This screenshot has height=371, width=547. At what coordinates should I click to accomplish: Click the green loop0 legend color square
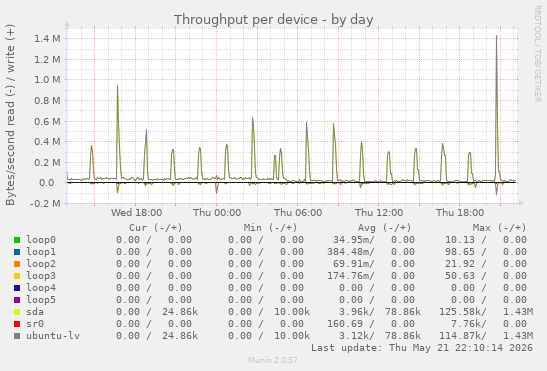tap(17, 240)
